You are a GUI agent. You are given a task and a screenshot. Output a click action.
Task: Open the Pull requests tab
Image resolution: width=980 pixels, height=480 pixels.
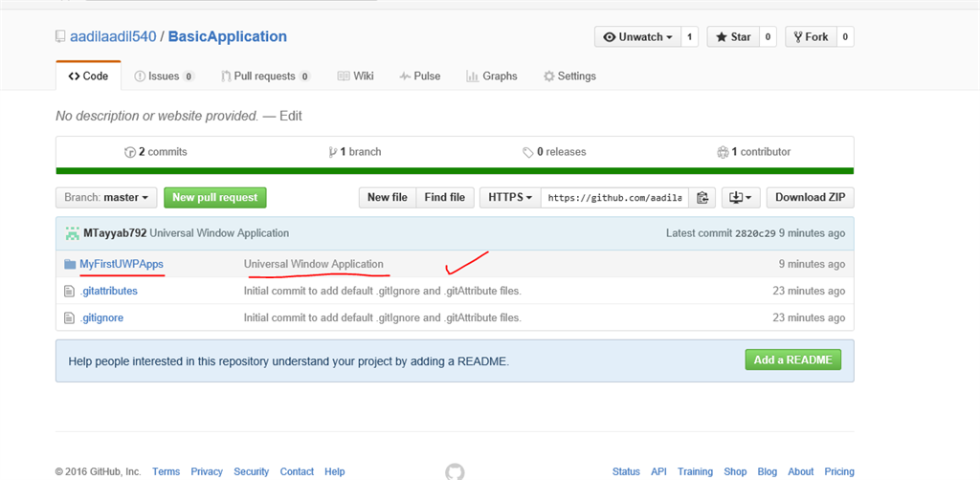(x=265, y=76)
